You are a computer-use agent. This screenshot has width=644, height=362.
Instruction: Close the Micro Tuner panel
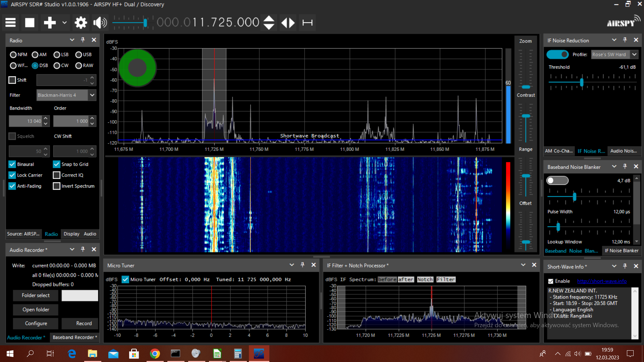tap(314, 265)
